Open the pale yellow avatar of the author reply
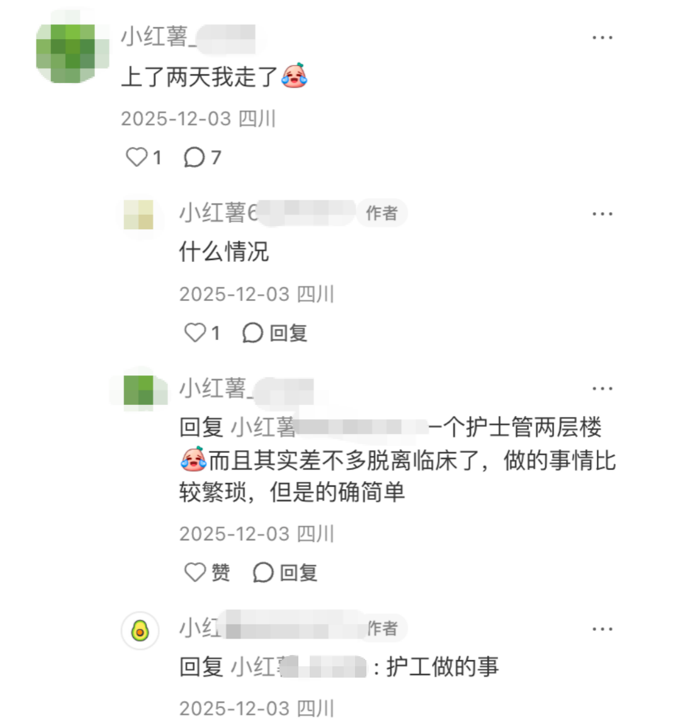This screenshot has width=700, height=728. tap(138, 215)
